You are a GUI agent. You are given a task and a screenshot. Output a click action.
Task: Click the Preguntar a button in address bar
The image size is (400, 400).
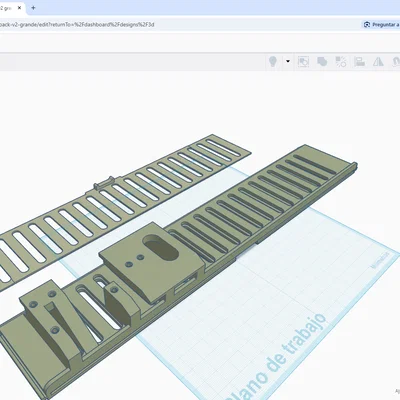[381, 25]
